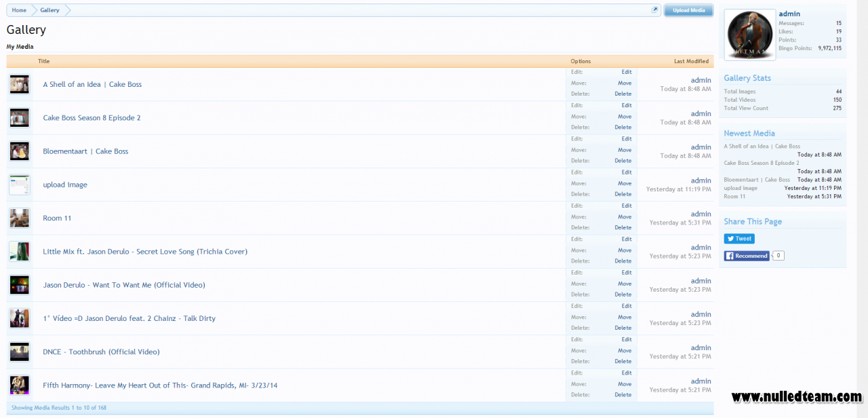Open the admin Hitman avatar image
The height and width of the screenshot is (418, 868).
pos(750,35)
